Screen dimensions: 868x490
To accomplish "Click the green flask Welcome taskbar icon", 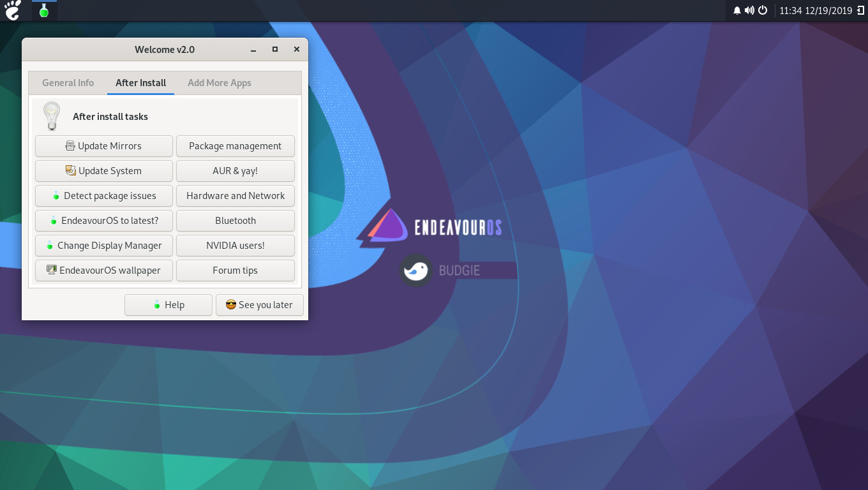I will (44, 10).
